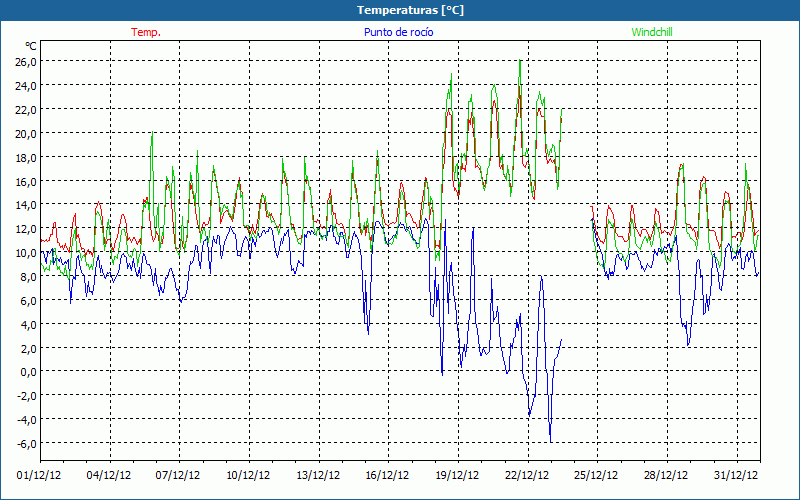Click the 26,0 y-axis value
The image size is (800, 500).
coord(26,62)
